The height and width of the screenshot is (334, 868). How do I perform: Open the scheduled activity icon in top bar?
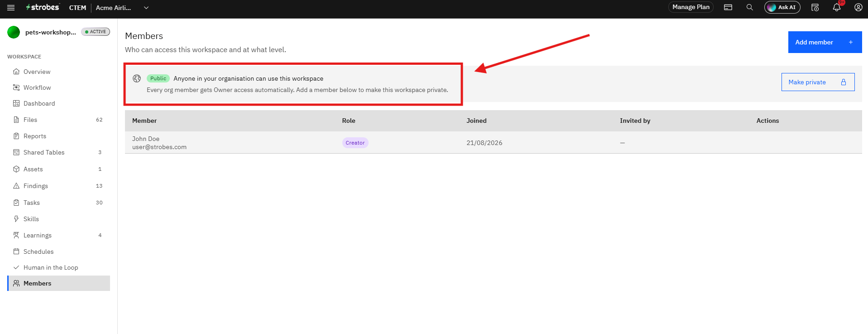815,7
